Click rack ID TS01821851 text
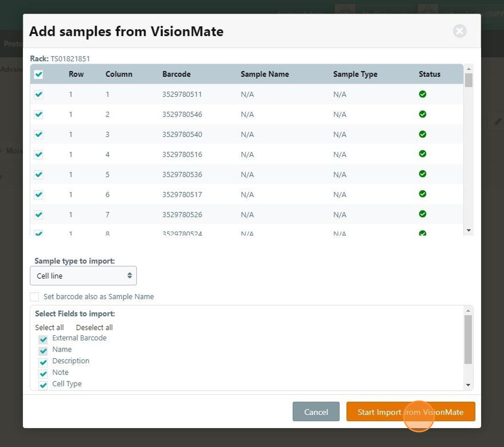The height and width of the screenshot is (447, 504). (x=70, y=59)
